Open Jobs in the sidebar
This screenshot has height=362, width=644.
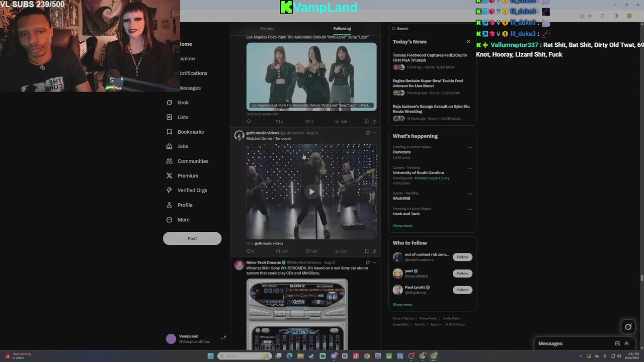point(177,146)
